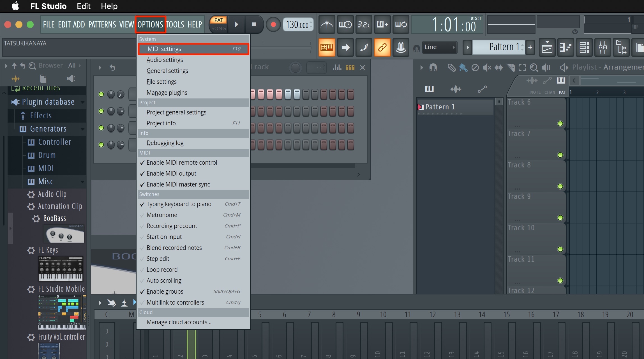
Task: Enable Recording precount switch
Action: (x=193, y=226)
